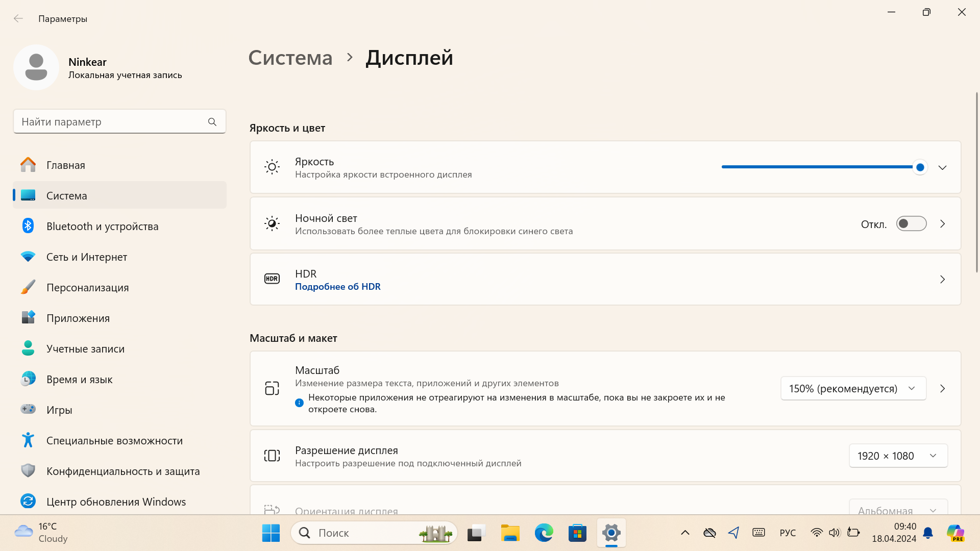Show hidden icons in system tray

(x=685, y=533)
